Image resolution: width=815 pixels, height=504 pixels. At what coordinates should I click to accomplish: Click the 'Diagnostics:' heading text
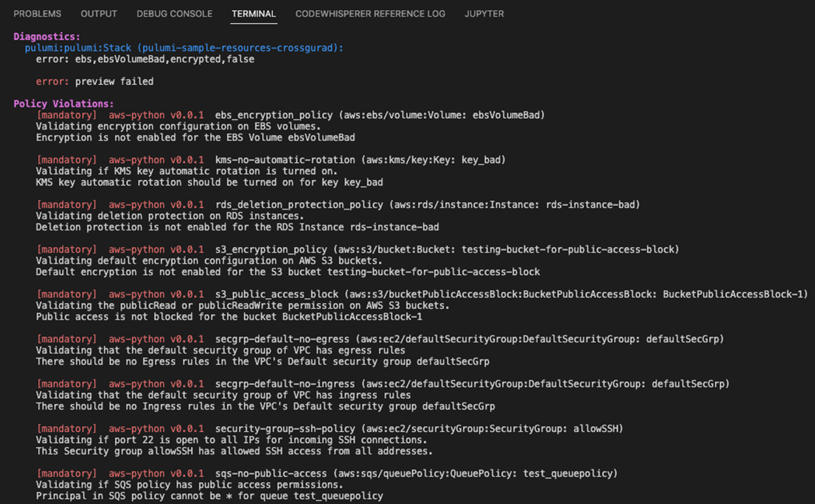coord(47,37)
